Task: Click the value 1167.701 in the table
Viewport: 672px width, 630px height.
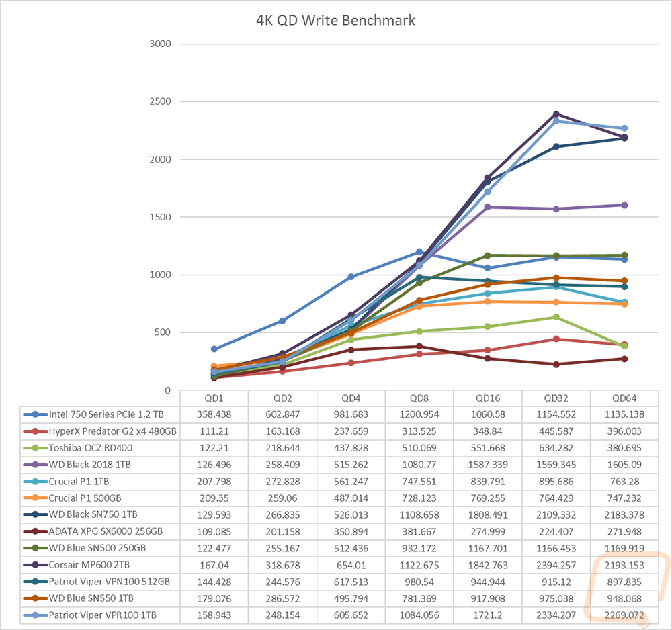Action: [488, 549]
